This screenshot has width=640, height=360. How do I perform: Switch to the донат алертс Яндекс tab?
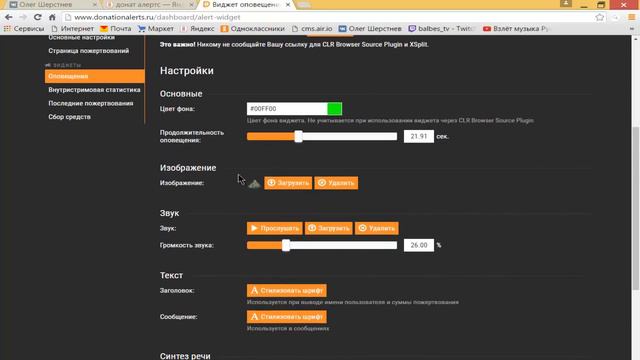pos(149,5)
